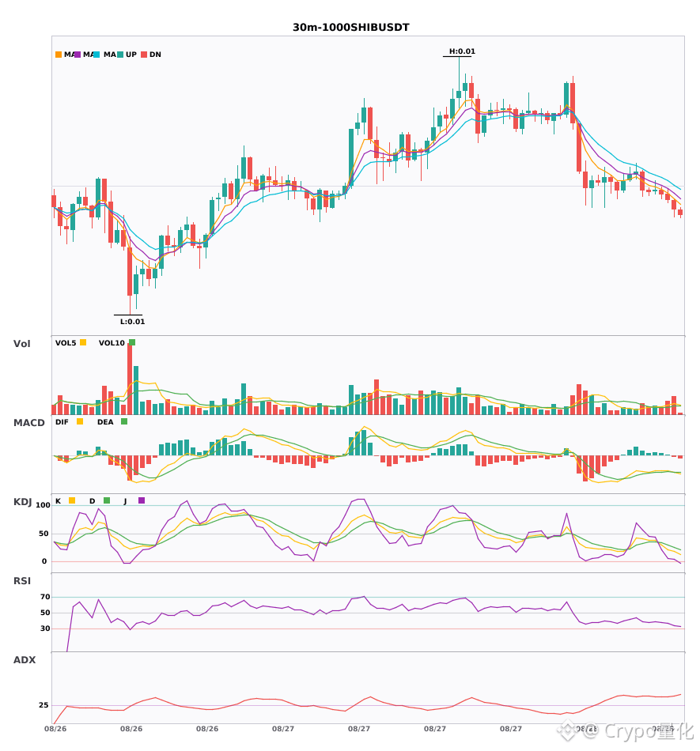700x751 pixels.
Task: Click the cyan MA legend swatch
Action: [x=96, y=55]
